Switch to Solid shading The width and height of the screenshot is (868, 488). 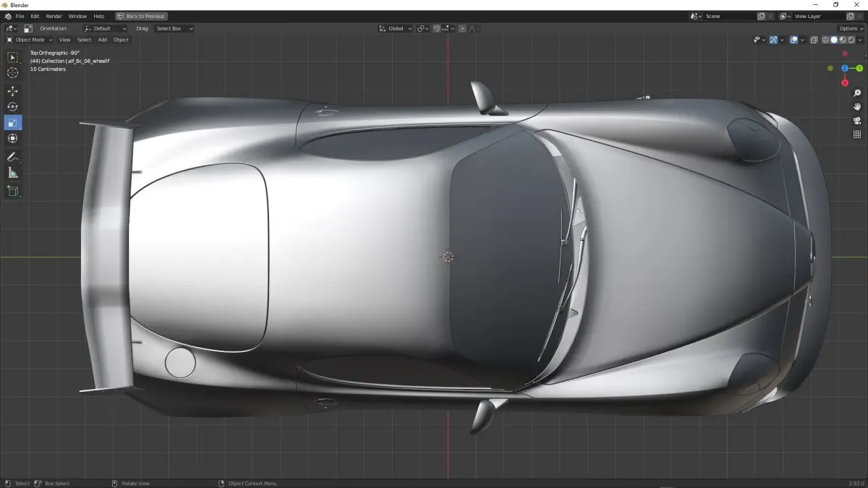tap(834, 40)
